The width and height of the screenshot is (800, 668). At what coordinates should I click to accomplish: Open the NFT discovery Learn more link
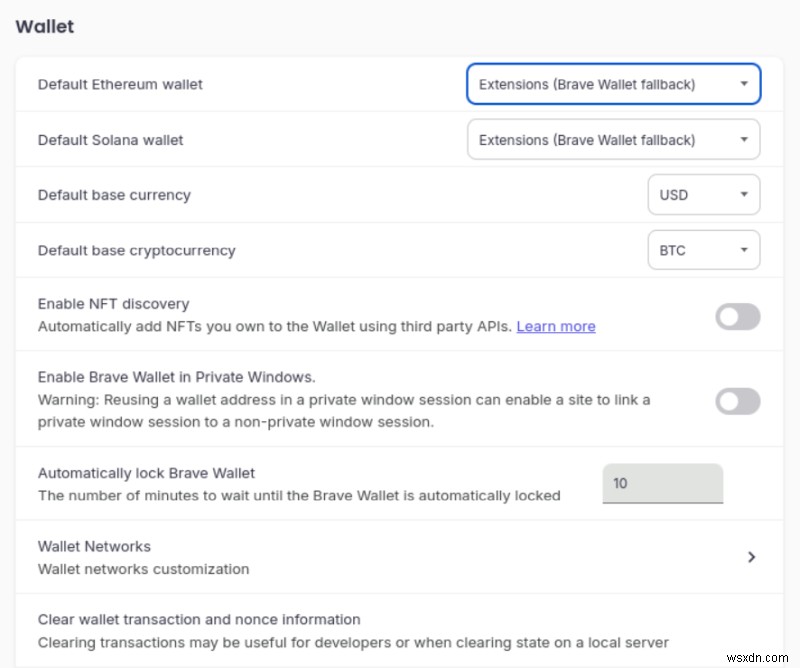[556, 326]
